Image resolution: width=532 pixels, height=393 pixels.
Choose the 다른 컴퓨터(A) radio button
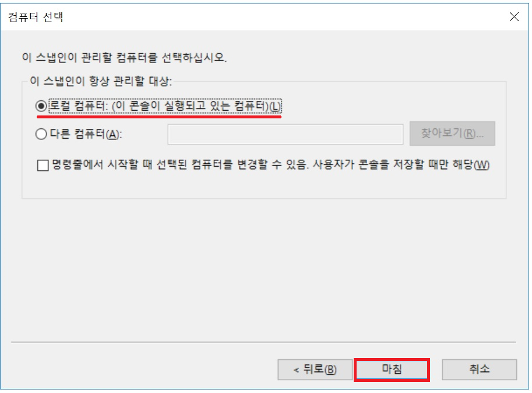coord(41,134)
